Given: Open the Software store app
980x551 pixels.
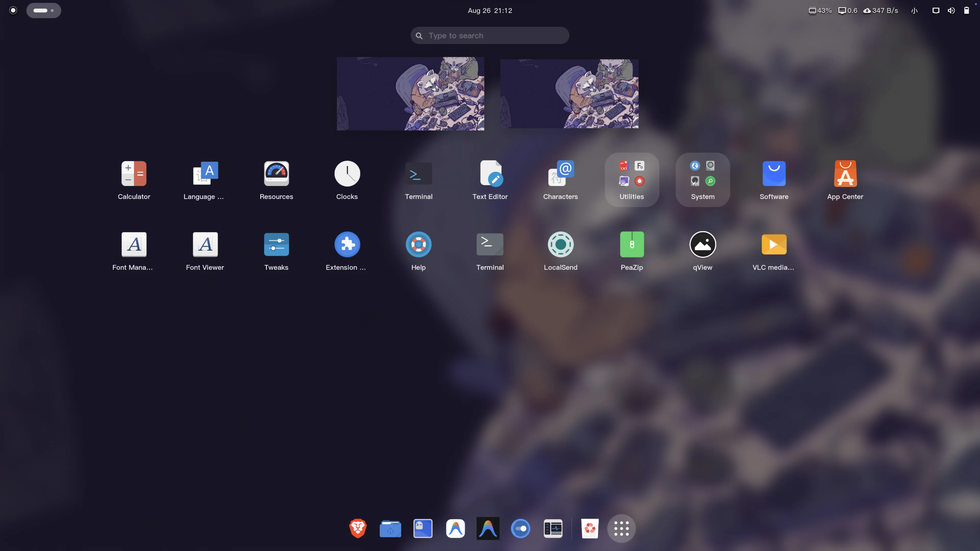Looking at the screenshot, I should click(774, 173).
